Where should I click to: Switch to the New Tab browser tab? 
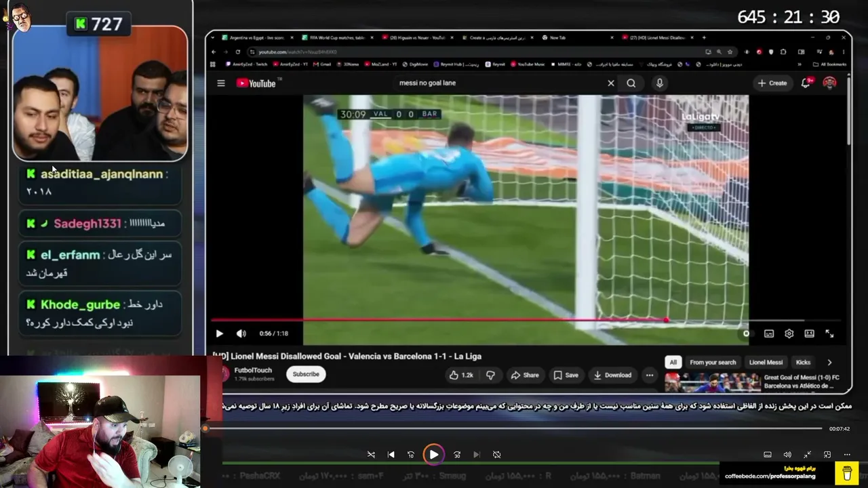[576, 38]
